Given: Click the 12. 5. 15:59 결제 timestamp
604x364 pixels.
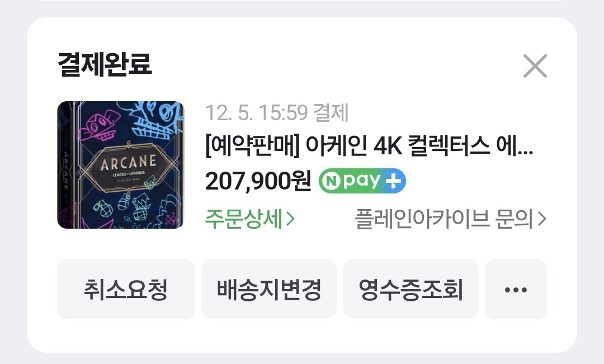Looking at the screenshot, I should click(x=277, y=113).
